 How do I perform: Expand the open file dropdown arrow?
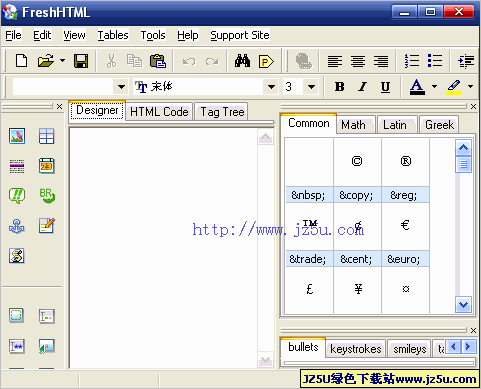pos(62,61)
